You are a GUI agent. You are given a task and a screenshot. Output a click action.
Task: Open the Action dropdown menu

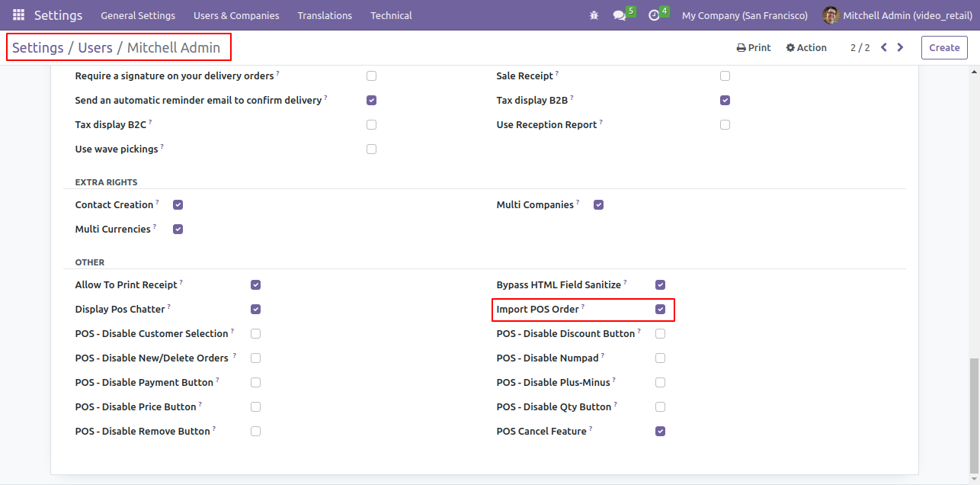pos(806,47)
